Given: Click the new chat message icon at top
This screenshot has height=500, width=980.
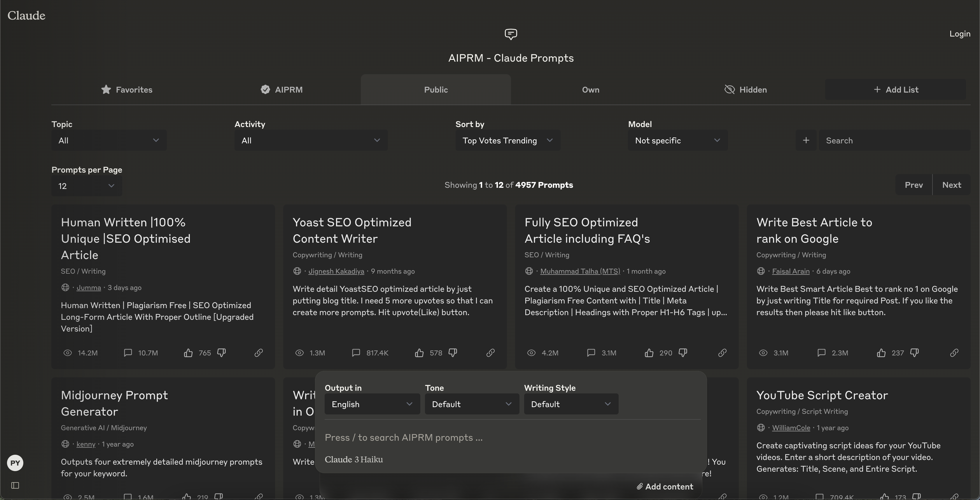Looking at the screenshot, I should 510,34.
